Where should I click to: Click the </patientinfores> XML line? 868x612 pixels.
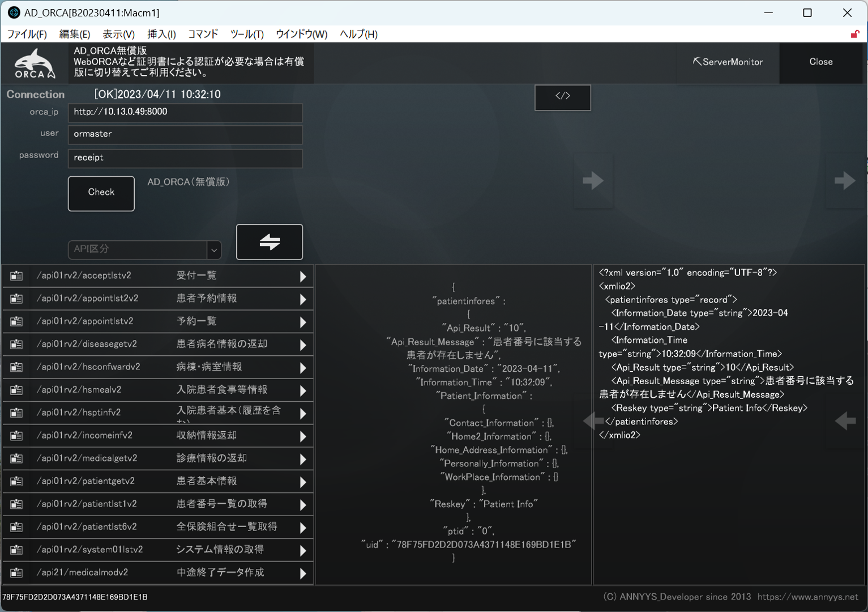coord(642,422)
